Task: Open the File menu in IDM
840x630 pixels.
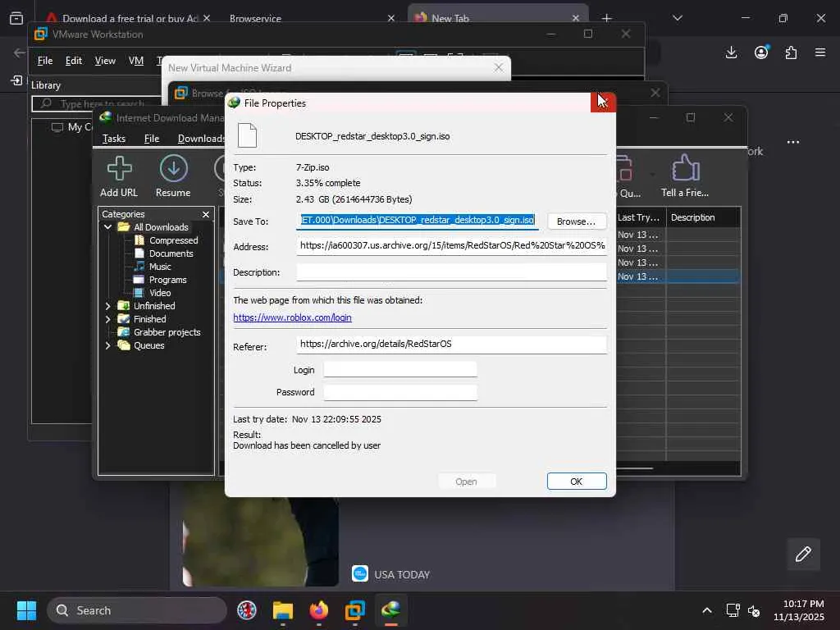Action: [152, 138]
